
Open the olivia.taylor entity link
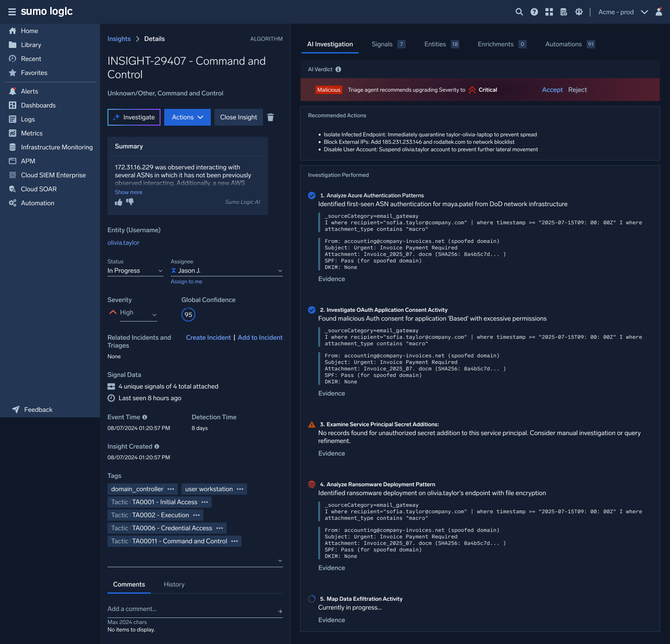pyautogui.click(x=123, y=243)
